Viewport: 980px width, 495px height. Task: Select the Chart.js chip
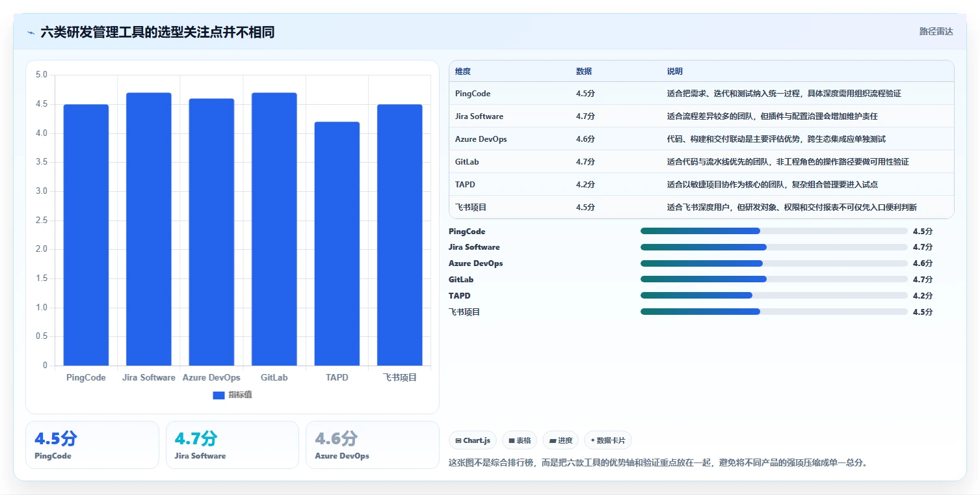(473, 440)
